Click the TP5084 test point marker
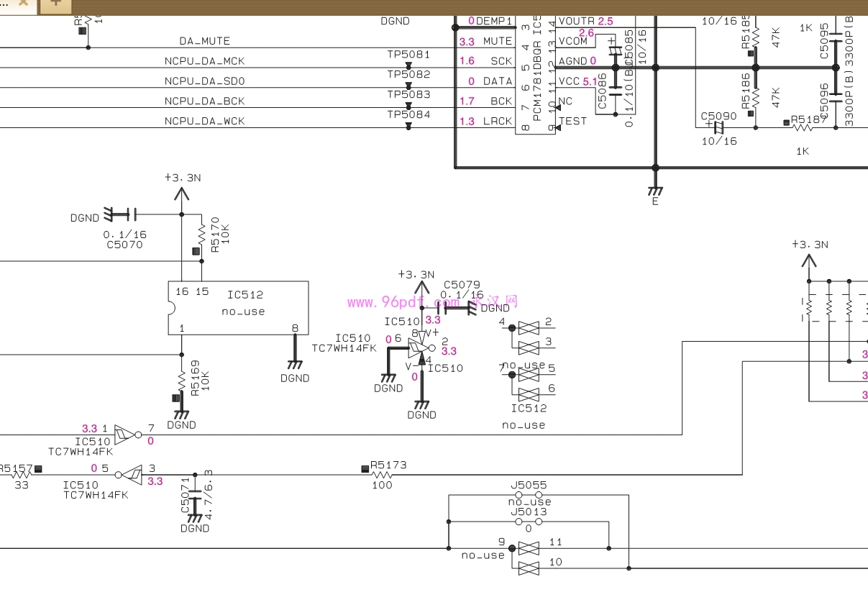The width and height of the screenshot is (868, 600). point(408,125)
